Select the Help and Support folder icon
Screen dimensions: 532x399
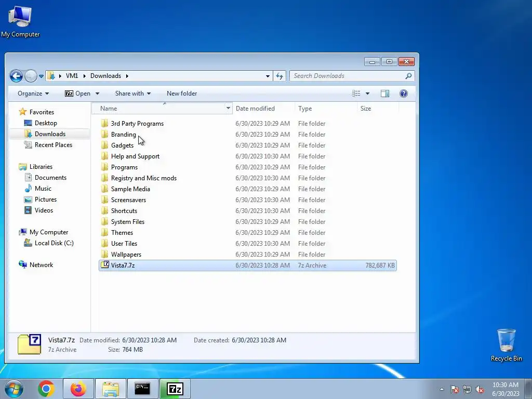coord(105,156)
